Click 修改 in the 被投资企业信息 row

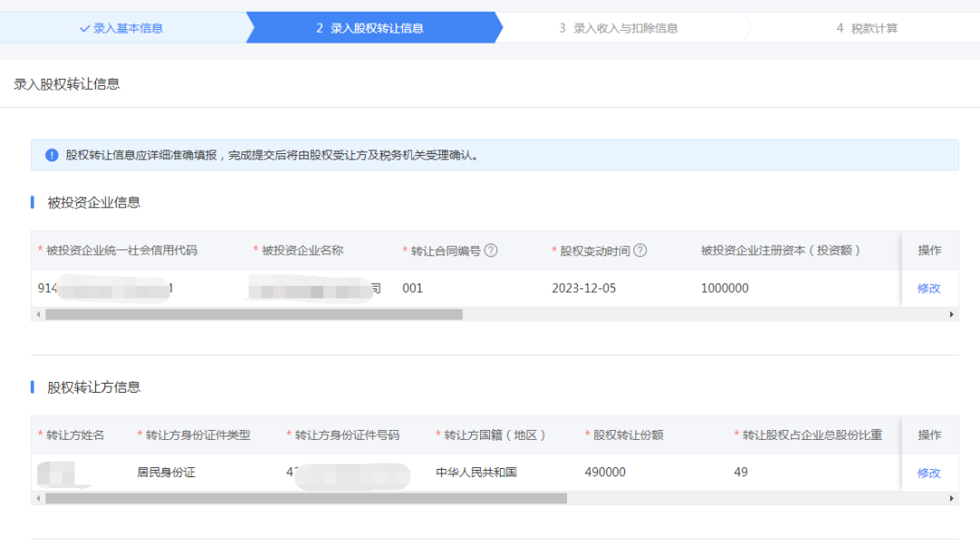pos(929,288)
